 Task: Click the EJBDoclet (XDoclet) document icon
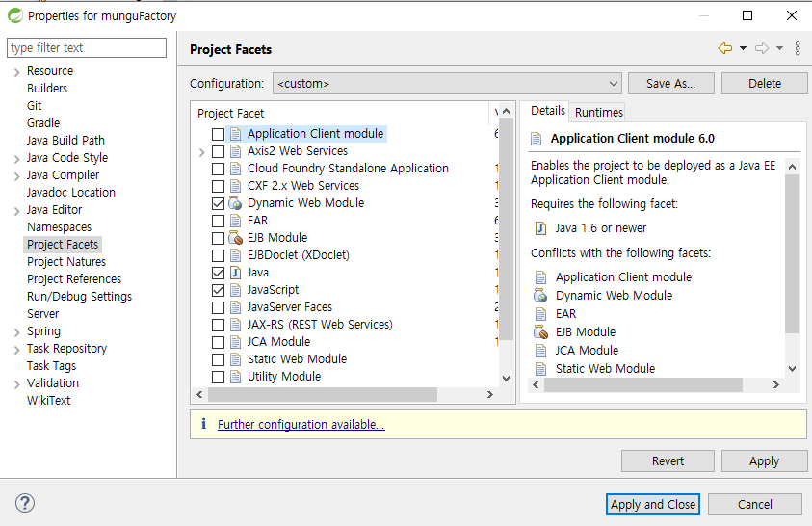click(x=235, y=255)
